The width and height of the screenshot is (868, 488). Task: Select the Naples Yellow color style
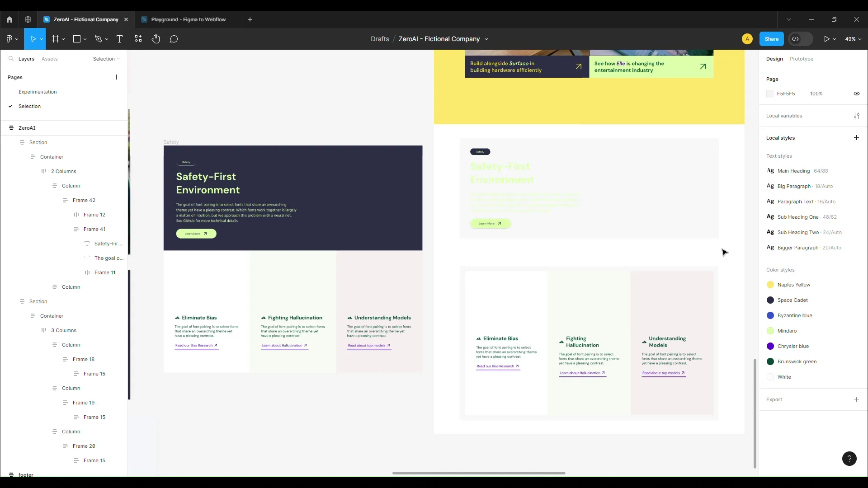[793, 285]
